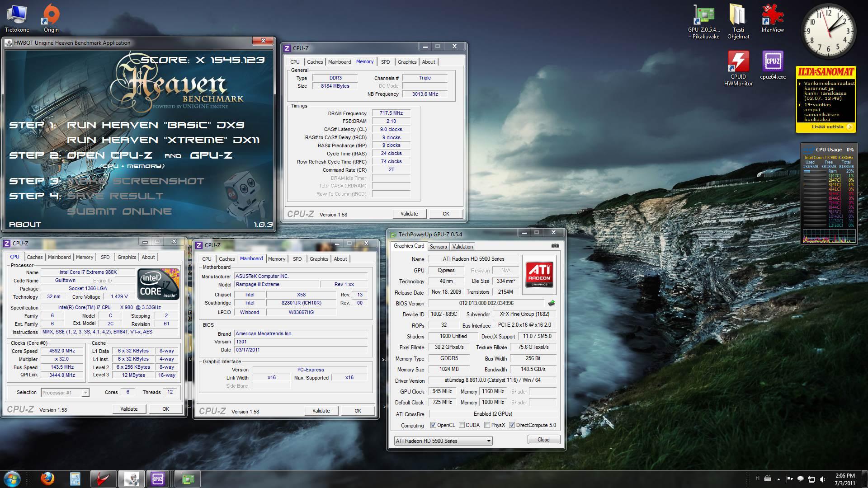
Task: Open the Processor #1 selection dropdown
Action: (65, 393)
